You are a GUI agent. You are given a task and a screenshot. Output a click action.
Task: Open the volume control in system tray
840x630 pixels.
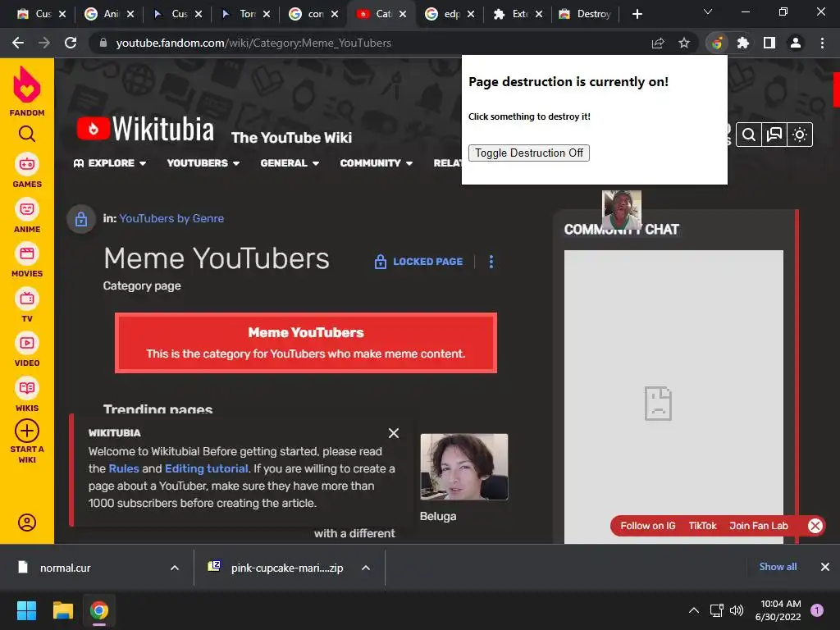737,610
